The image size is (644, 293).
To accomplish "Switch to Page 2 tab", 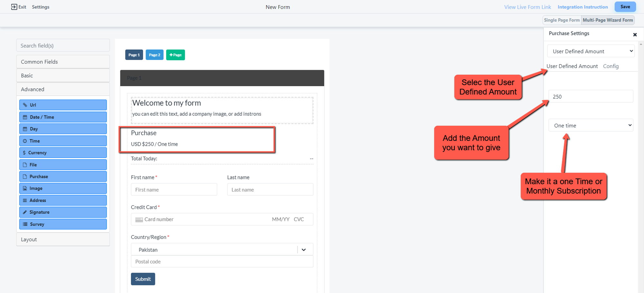I will (155, 55).
